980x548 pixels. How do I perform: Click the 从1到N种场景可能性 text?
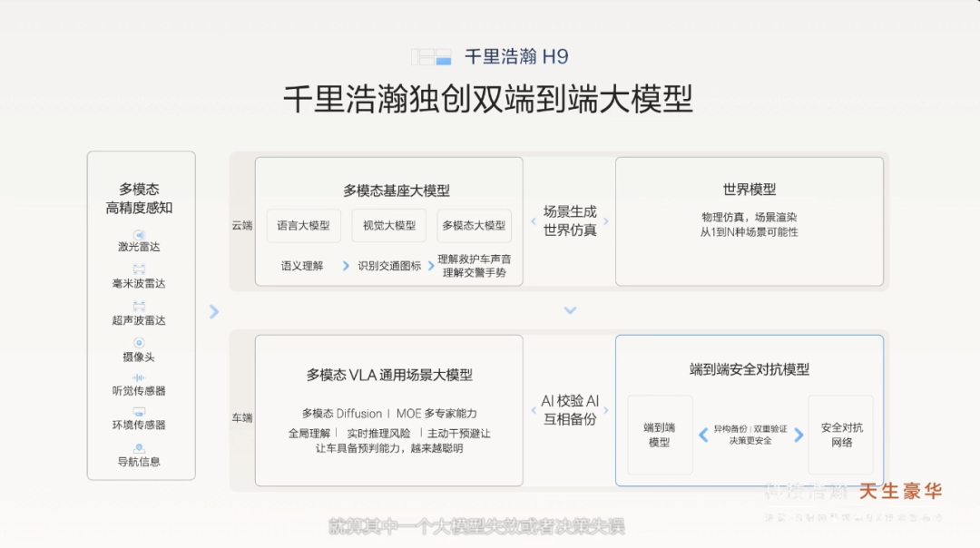[x=750, y=232]
